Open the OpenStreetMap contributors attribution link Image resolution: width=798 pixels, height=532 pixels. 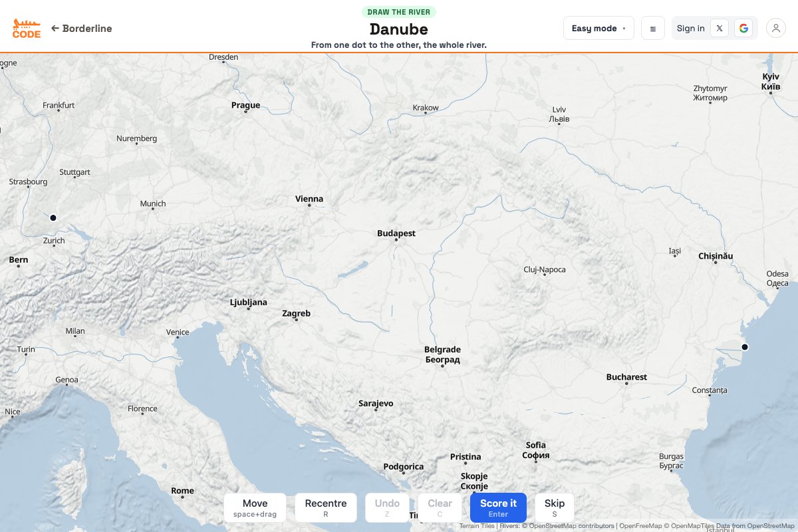point(572,526)
